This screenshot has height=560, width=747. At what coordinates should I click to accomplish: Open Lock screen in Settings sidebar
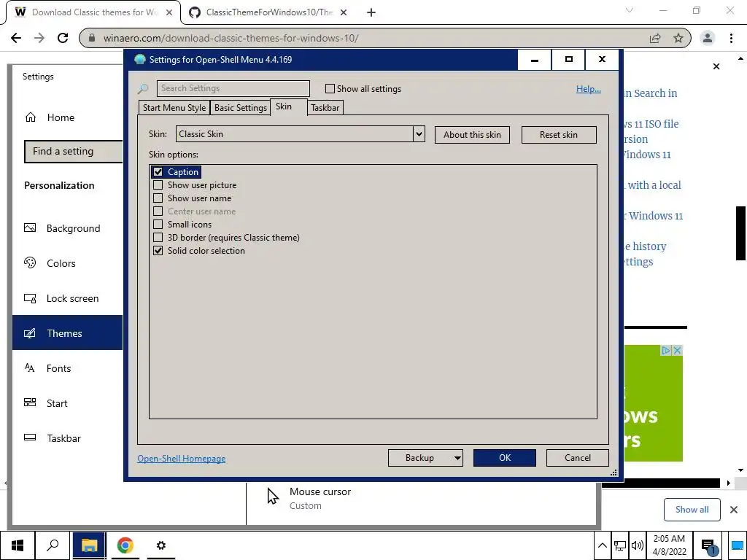(67, 298)
